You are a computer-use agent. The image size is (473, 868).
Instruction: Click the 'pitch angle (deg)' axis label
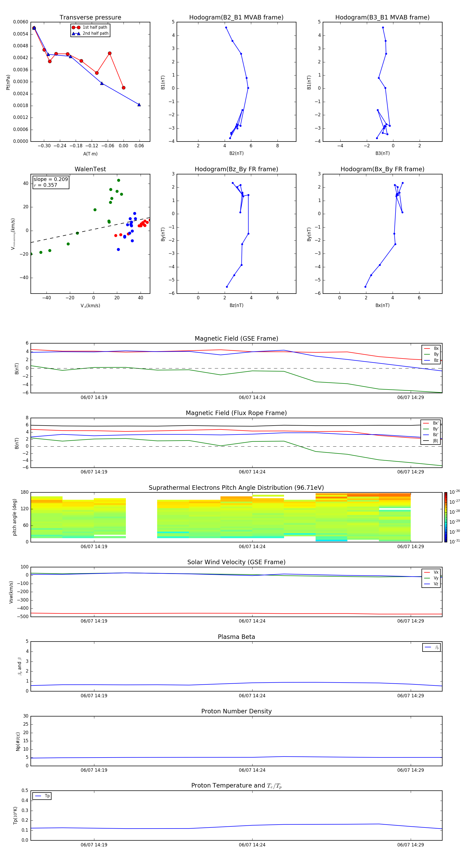point(14,517)
